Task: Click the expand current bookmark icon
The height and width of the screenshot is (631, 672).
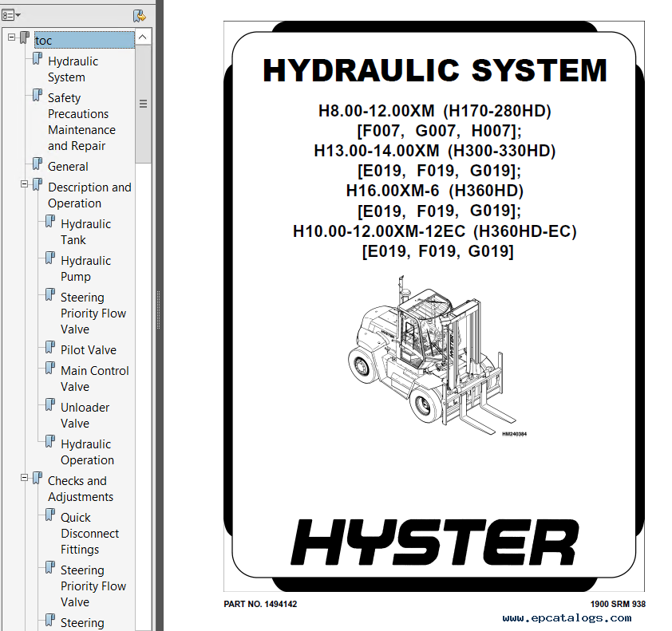Action: tap(140, 15)
